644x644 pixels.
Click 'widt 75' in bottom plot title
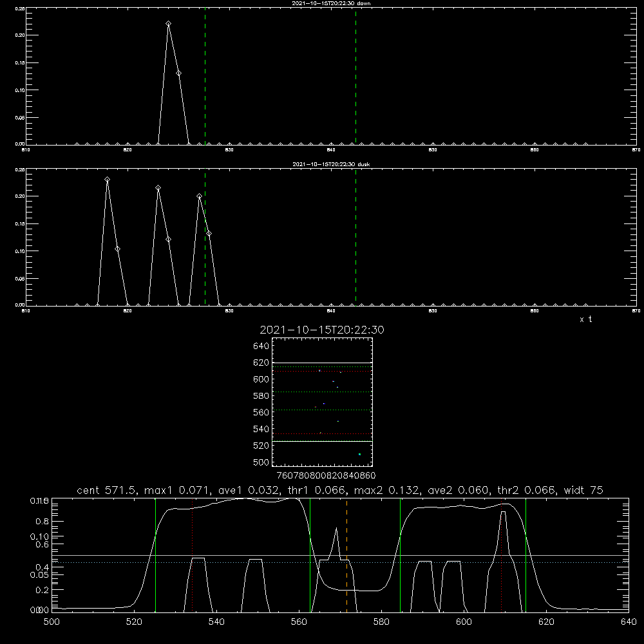click(x=583, y=490)
